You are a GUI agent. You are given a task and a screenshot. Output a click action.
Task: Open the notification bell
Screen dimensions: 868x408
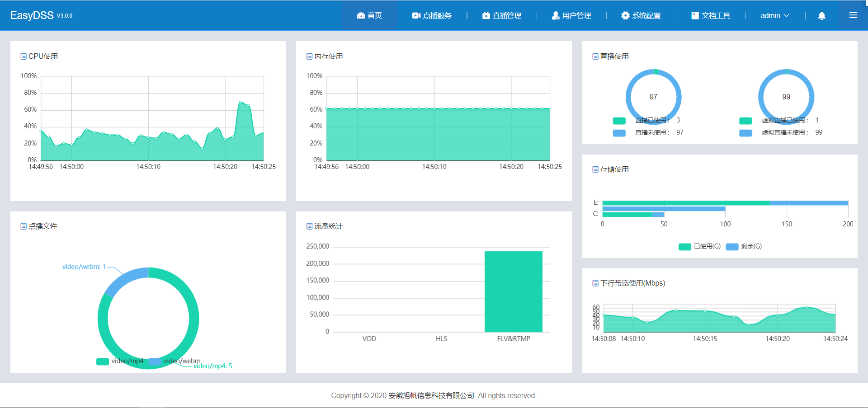click(x=821, y=15)
